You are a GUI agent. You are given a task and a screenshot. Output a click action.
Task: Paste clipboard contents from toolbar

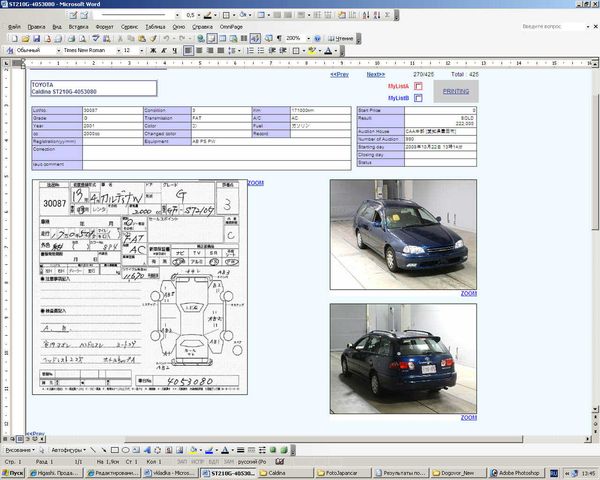coord(142,39)
